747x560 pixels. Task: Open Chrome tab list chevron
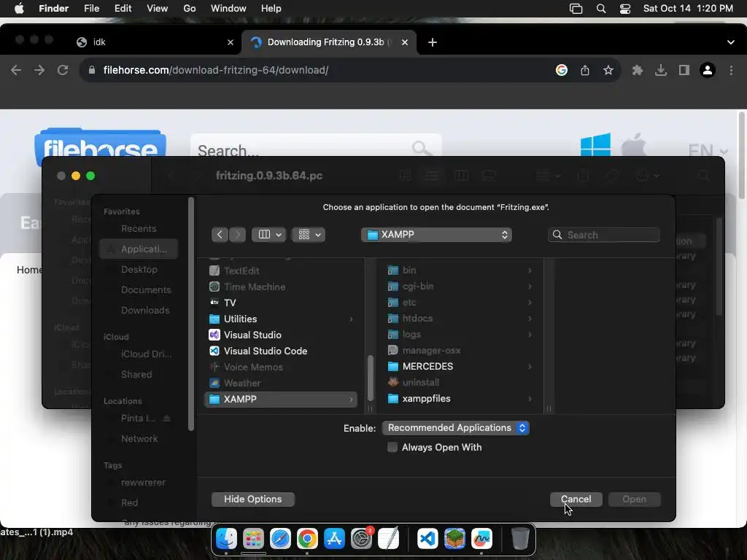[x=731, y=42]
